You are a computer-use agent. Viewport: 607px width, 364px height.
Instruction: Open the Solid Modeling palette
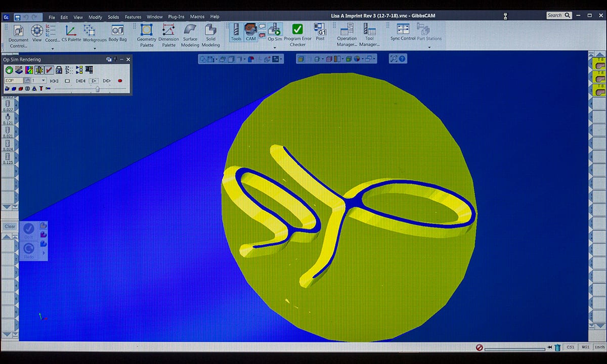point(211,35)
